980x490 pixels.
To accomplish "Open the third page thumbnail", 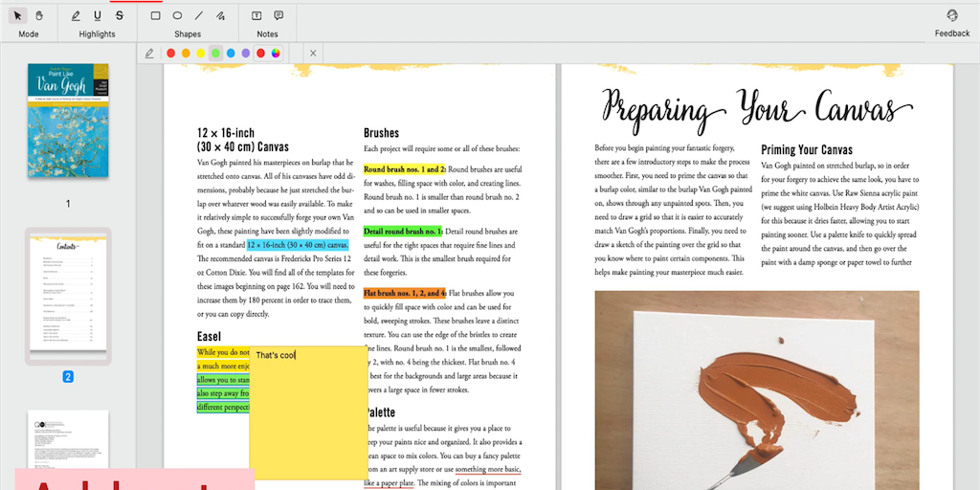I will pos(68,438).
